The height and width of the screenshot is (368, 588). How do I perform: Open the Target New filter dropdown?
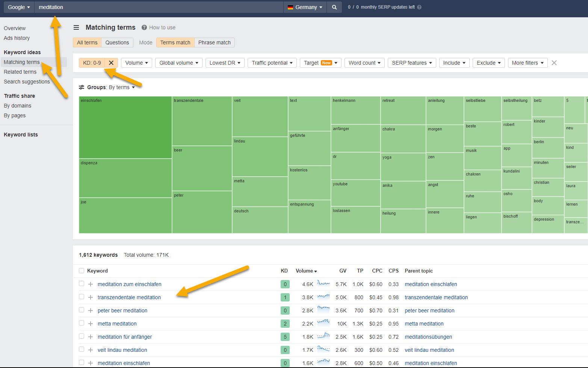point(320,63)
